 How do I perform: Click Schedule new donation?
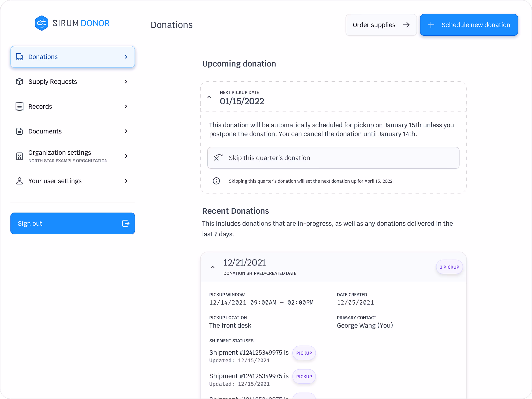point(469,25)
